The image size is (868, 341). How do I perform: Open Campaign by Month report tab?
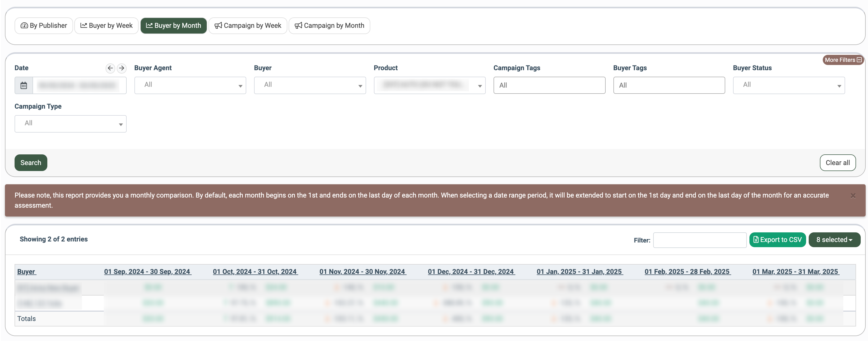[x=329, y=26]
